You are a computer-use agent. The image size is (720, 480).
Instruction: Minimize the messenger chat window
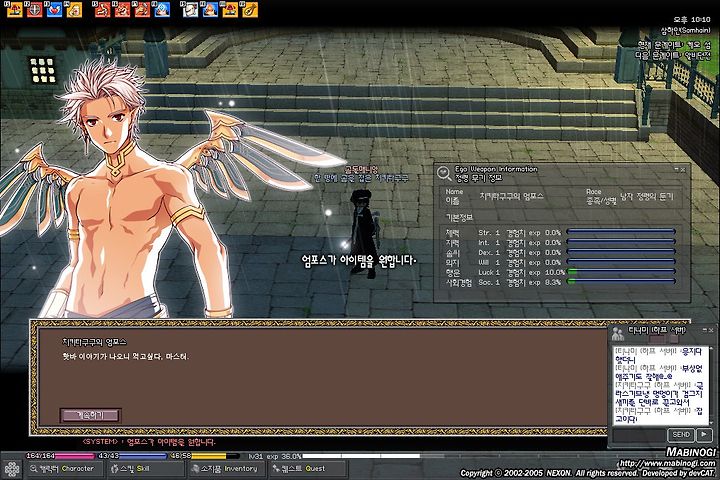pos(705,330)
